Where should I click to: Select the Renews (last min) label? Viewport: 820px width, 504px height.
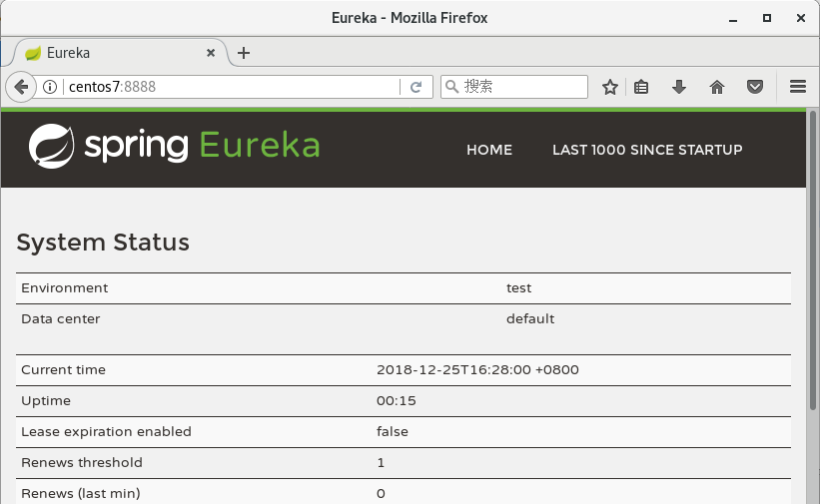point(81,494)
